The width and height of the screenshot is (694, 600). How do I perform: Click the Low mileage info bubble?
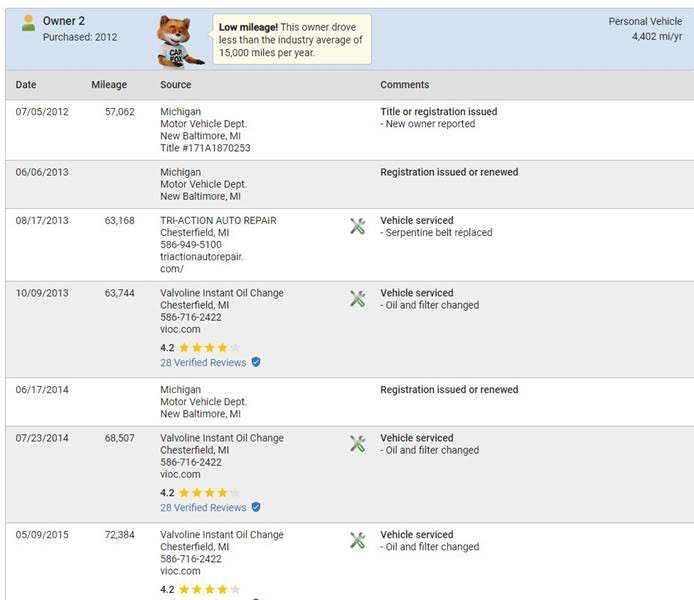point(291,40)
